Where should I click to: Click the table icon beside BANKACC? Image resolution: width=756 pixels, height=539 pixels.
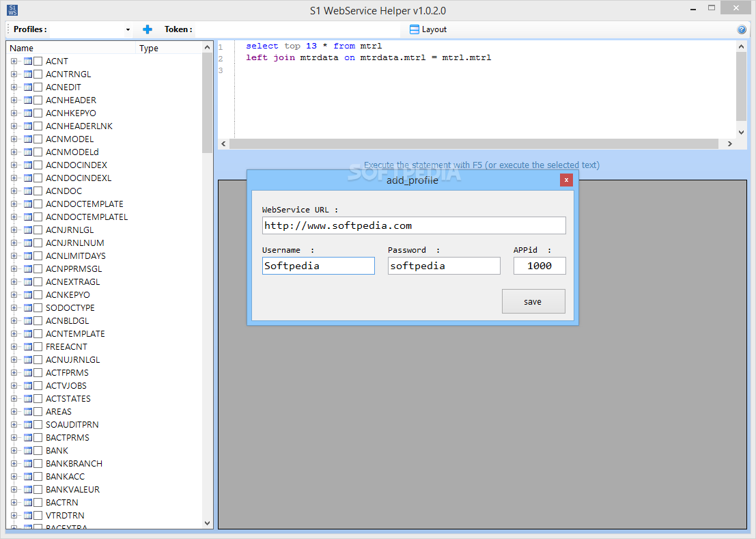click(28, 476)
